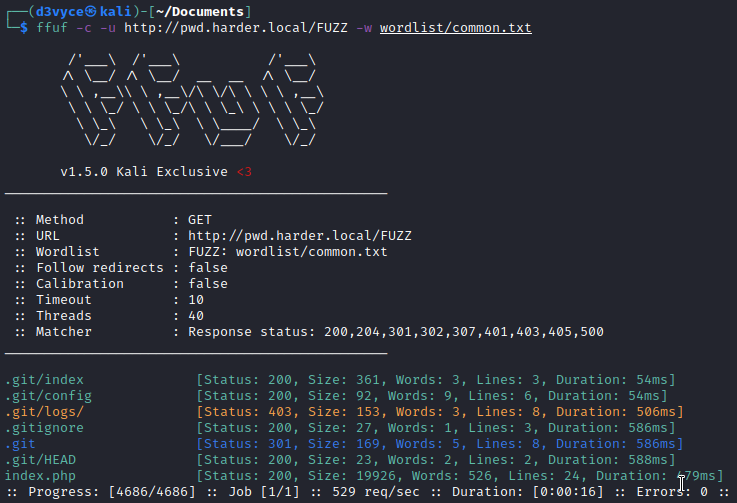Click the Threads value 40
This screenshot has height=503, width=737.
click(196, 316)
